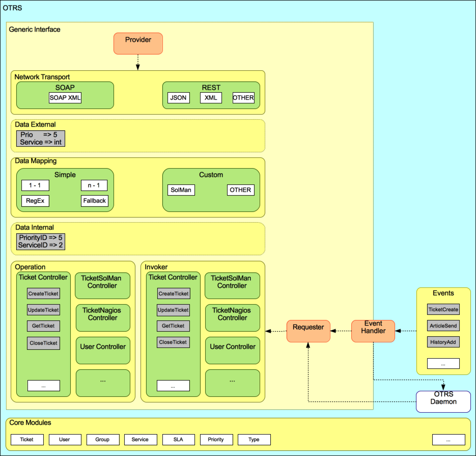The height and width of the screenshot is (456, 476).
Task: Click the Fallback mapping element
Action: click(94, 201)
